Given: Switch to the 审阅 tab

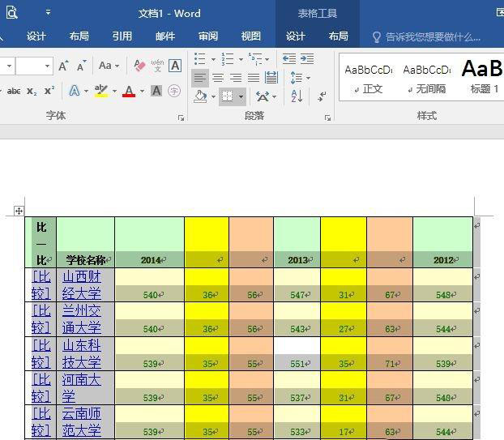Looking at the screenshot, I should pos(208,36).
